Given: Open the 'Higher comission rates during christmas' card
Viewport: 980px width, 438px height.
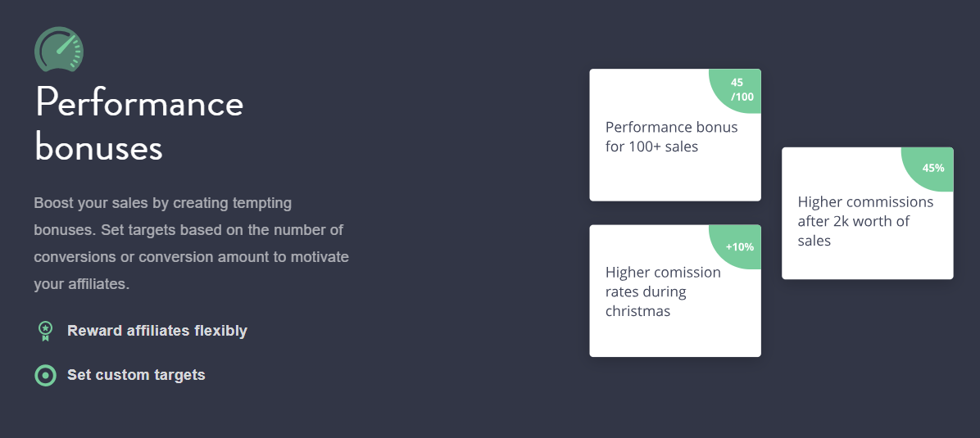Looking at the screenshot, I should click(675, 291).
